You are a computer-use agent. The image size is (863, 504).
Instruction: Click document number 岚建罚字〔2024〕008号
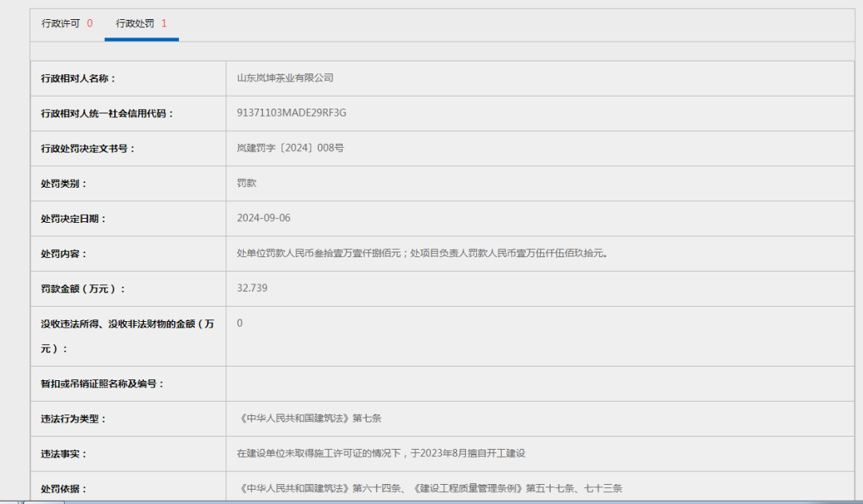click(x=291, y=148)
